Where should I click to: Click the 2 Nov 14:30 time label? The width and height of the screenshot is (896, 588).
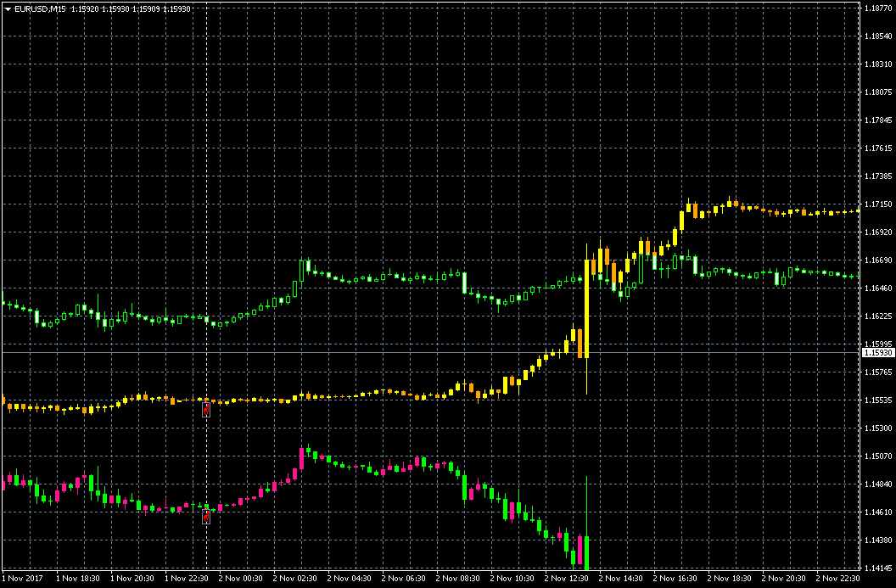pyautogui.click(x=622, y=579)
